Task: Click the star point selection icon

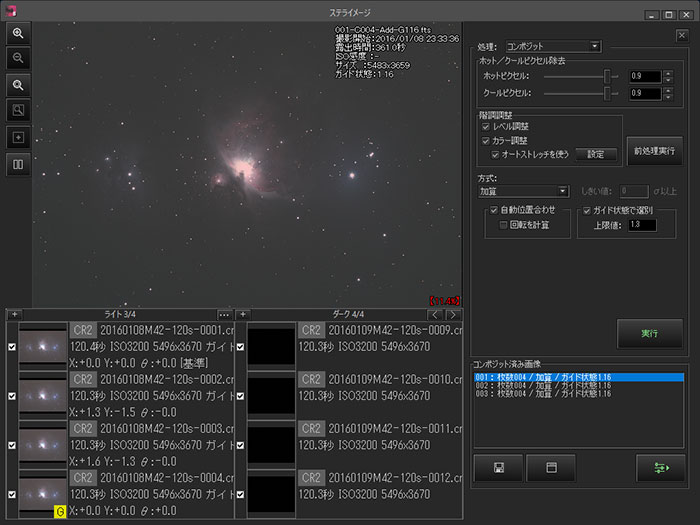Action: pos(18,137)
